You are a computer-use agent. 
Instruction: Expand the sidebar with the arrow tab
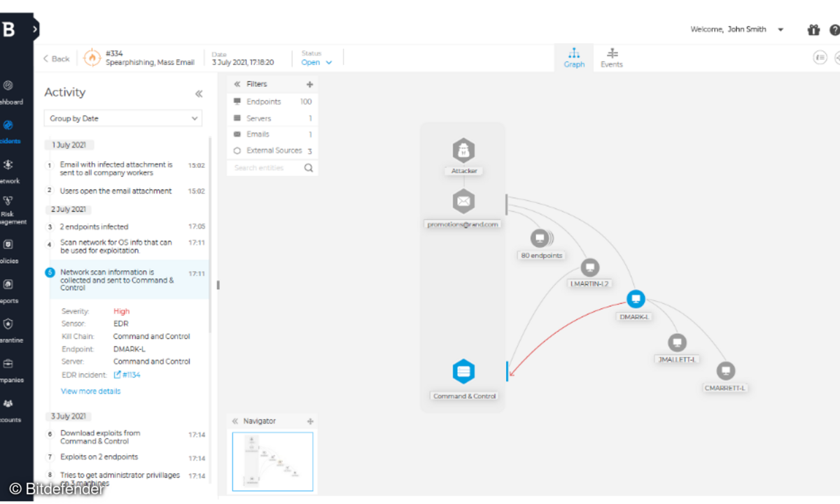point(35,29)
